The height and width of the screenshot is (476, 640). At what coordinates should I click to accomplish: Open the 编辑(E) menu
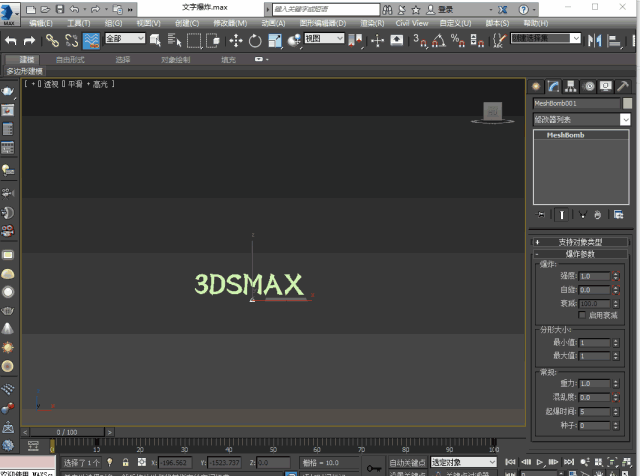pos(41,23)
